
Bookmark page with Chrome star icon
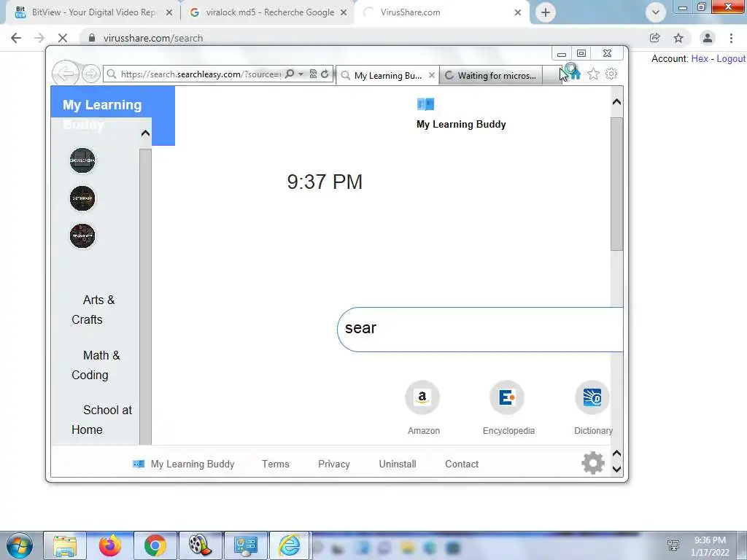pyautogui.click(x=678, y=38)
